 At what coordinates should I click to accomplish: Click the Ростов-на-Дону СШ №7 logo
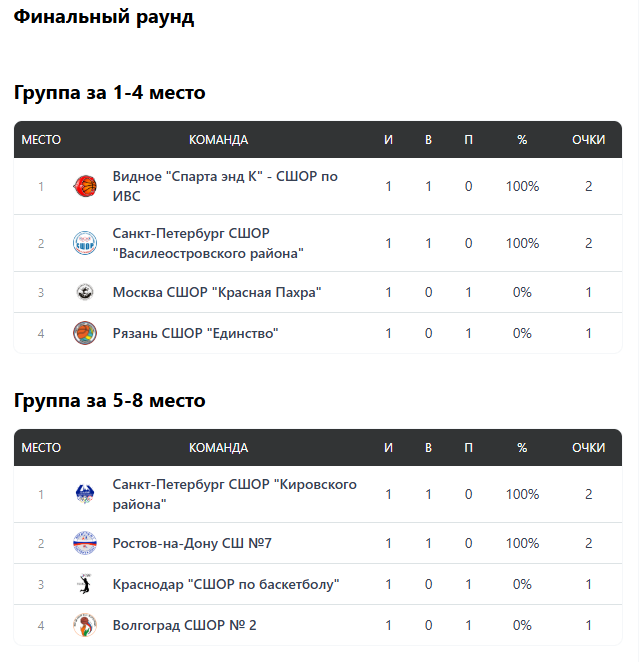(85, 543)
